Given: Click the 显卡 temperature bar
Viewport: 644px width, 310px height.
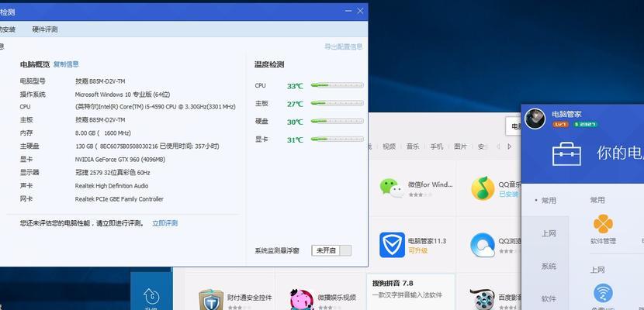Looking at the screenshot, I should pos(338,139).
